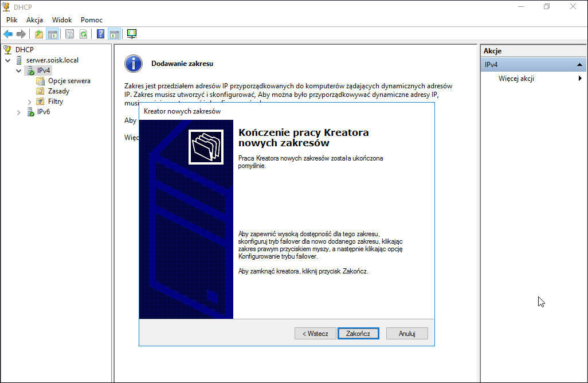Viewport: 588px width, 383px height.
Task: Click the blue information icon beside Dodawanie zakresu
Action: coord(134,64)
